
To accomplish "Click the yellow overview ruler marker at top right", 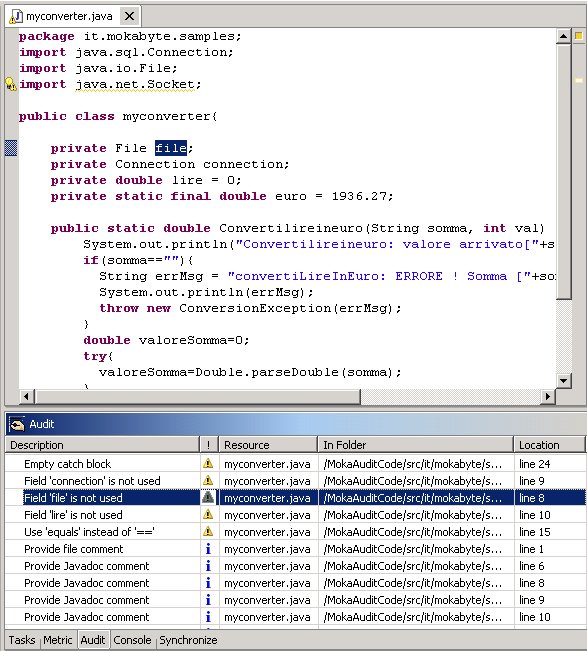I will 578,36.
